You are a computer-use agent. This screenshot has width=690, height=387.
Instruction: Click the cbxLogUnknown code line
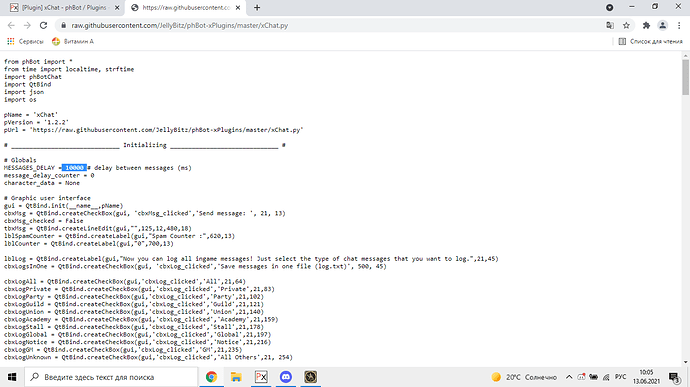[x=148, y=358]
